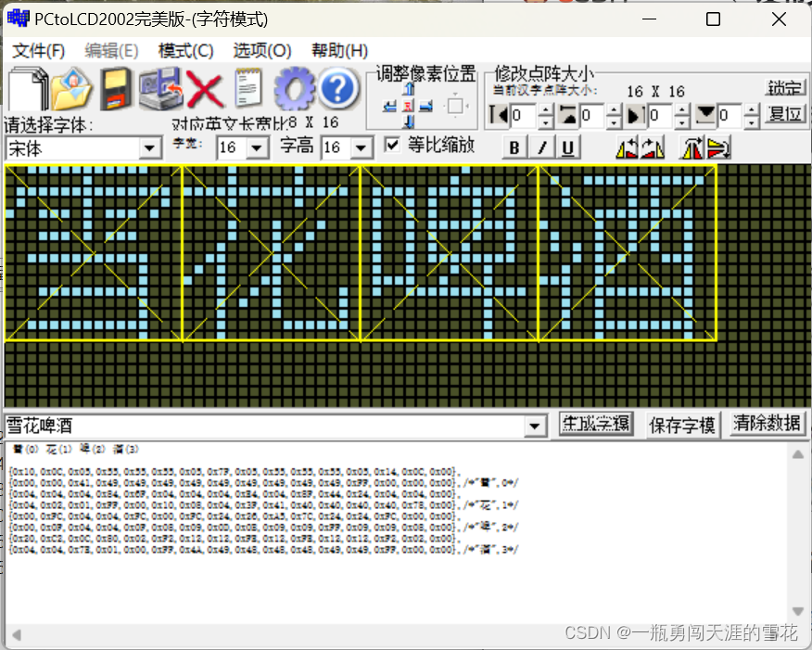
Task: Click the 清除数据 button
Action: [x=767, y=424]
